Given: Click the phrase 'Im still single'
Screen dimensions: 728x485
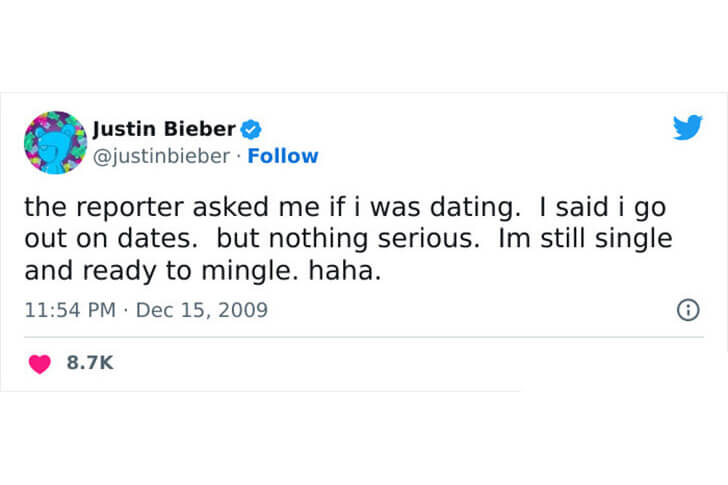Looking at the screenshot, I should (x=585, y=239).
